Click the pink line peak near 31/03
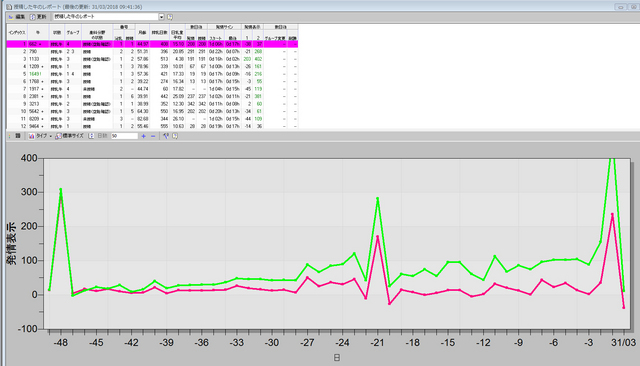Screen dimensions: 640x366 point(612,214)
